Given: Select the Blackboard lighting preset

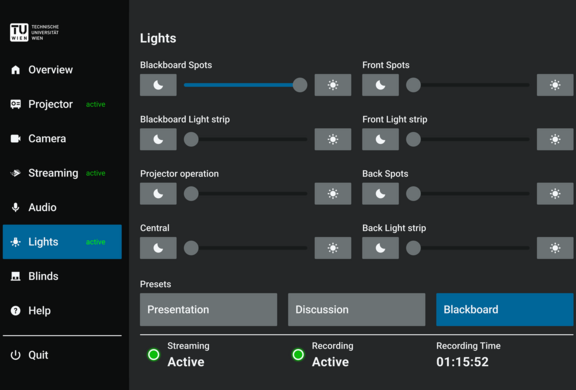Looking at the screenshot, I should [504, 310].
